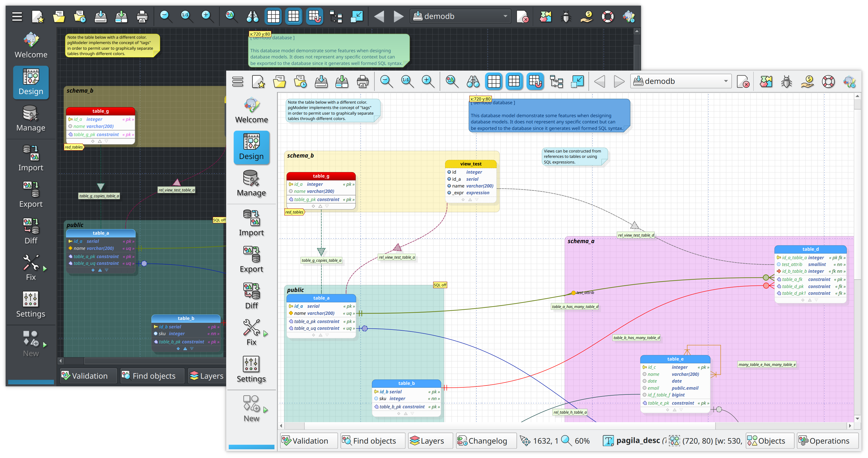The height and width of the screenshot is (458, 868).
Task: Switch to Manage view in dark window
Action: (31, 119)
